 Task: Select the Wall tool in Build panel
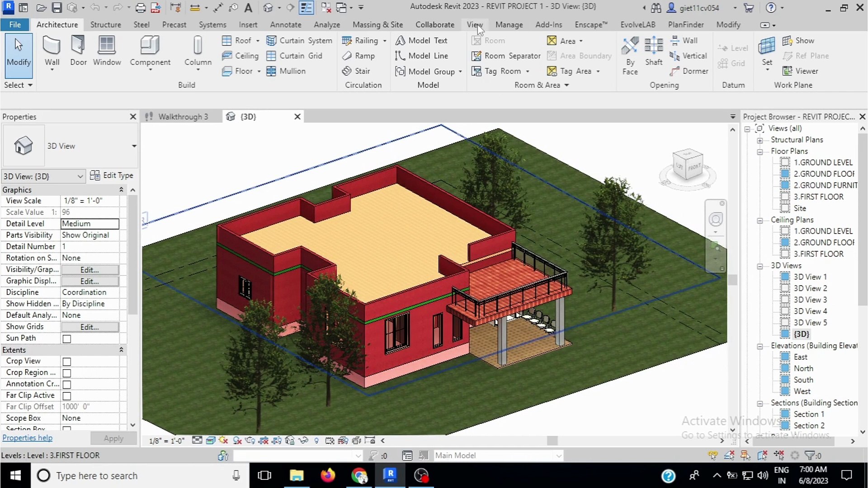pos(52,52)
